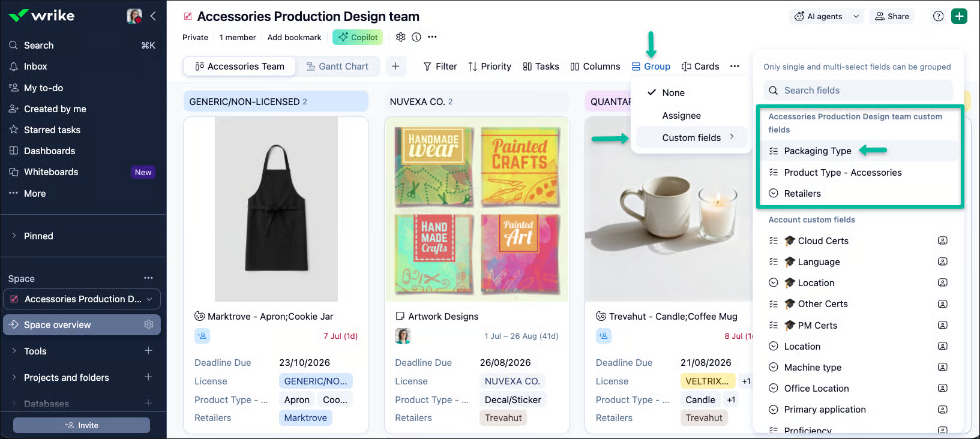The height and width of the screenshot is (439, 980).
Task: Switch to Accessories Team tab
Action: point(239,66)
